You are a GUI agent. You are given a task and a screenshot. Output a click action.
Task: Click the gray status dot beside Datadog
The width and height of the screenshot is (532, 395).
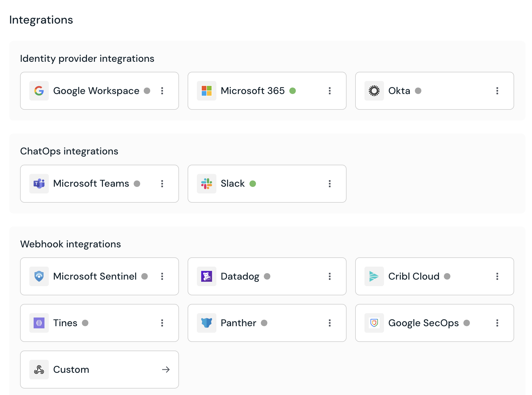(267, 276)
